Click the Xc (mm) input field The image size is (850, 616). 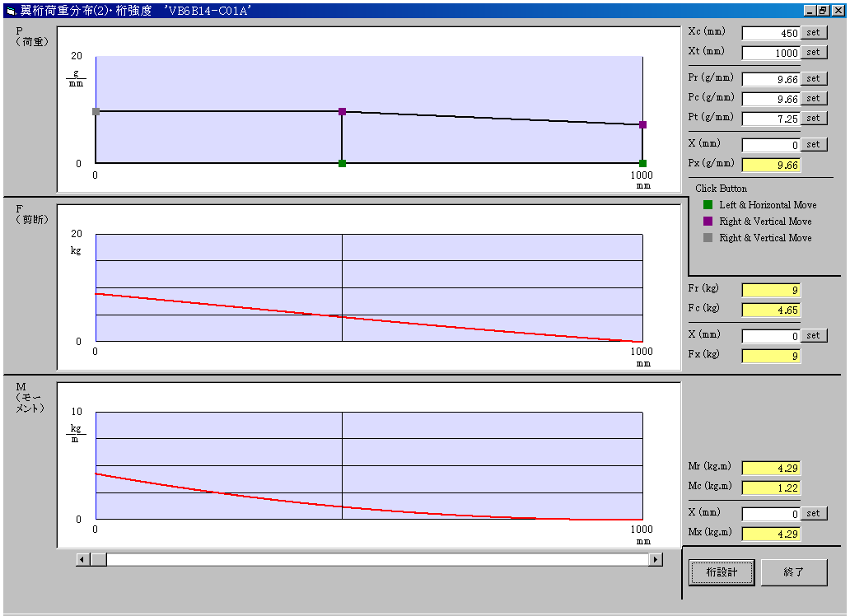pyautogui.click(x=771, y=34)
